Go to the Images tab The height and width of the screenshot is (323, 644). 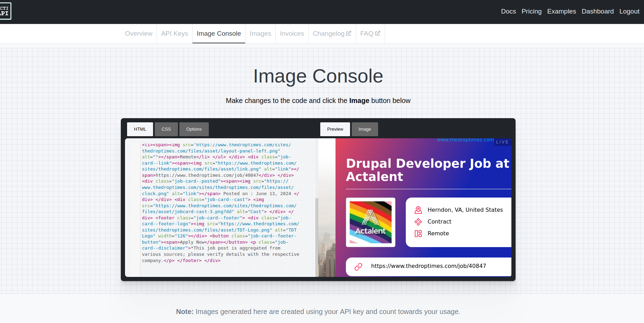pyautogui.click(x=260, y=34)
